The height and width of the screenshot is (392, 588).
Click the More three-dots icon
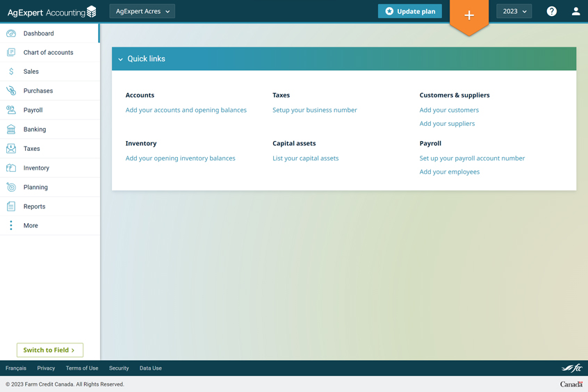pos(11,225)
